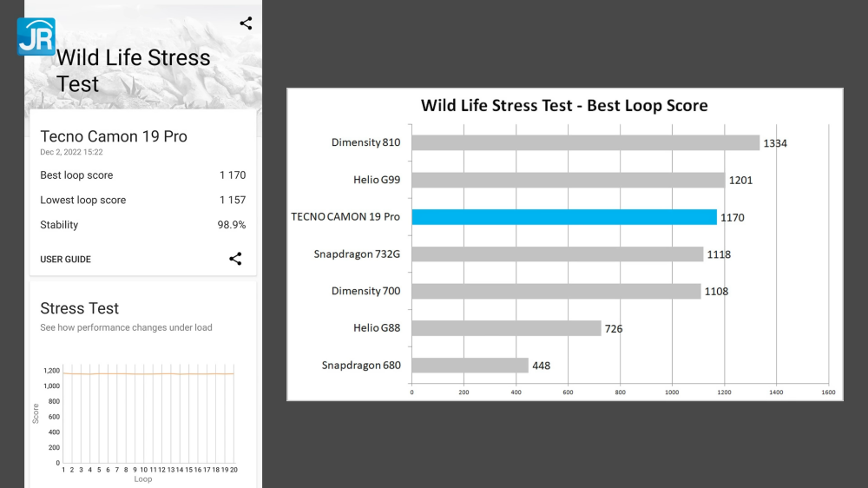Click the blue TECNO CAMON 19 Pro bar
Screen dimensions: 868x488
click(x=564, y=216)
